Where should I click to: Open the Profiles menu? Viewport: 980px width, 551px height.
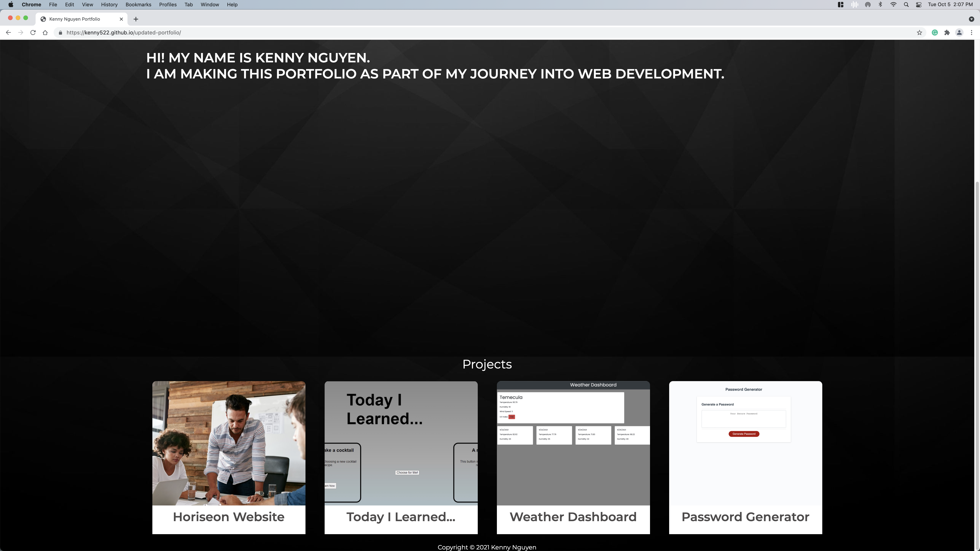coord(168,5)
